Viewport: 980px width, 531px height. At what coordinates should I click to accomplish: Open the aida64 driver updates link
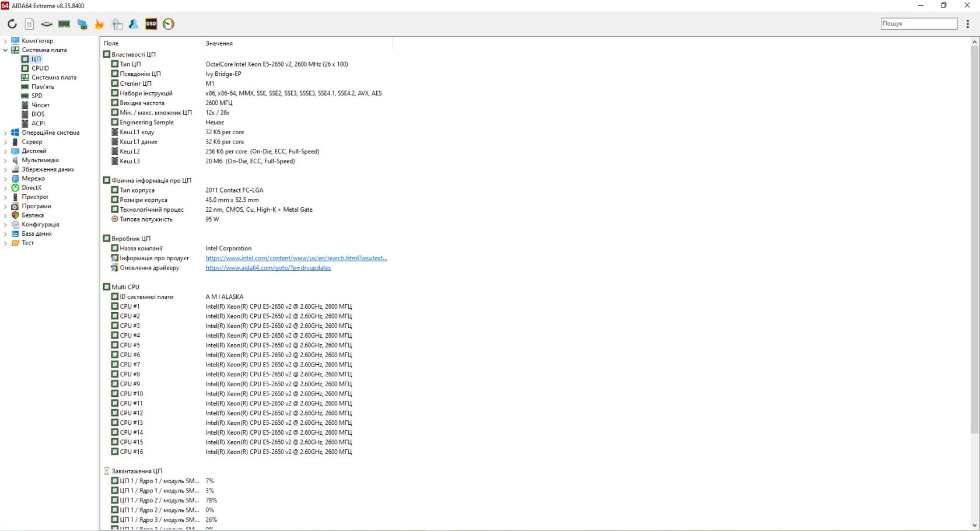(x=268, y=268)
